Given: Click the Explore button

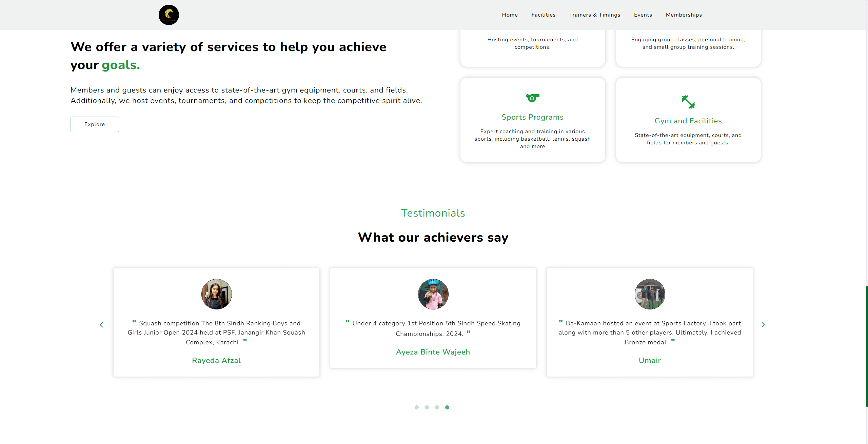Looking at the screenshot, I should pyautogui.click(x=95, y=124).
